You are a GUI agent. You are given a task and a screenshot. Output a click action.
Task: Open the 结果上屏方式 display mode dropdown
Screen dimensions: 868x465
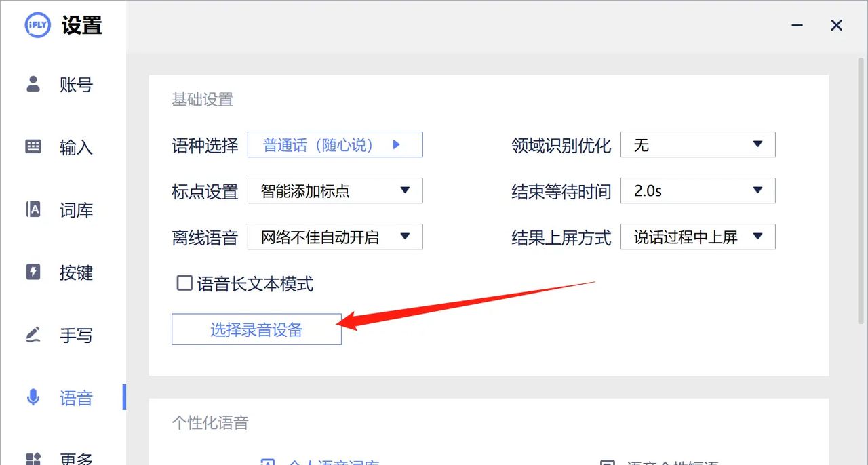698,237
